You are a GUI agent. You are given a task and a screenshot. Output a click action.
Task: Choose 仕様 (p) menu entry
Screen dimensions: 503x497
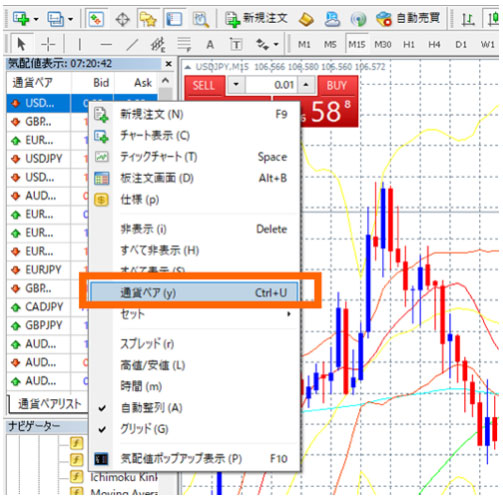pos(194,200)
